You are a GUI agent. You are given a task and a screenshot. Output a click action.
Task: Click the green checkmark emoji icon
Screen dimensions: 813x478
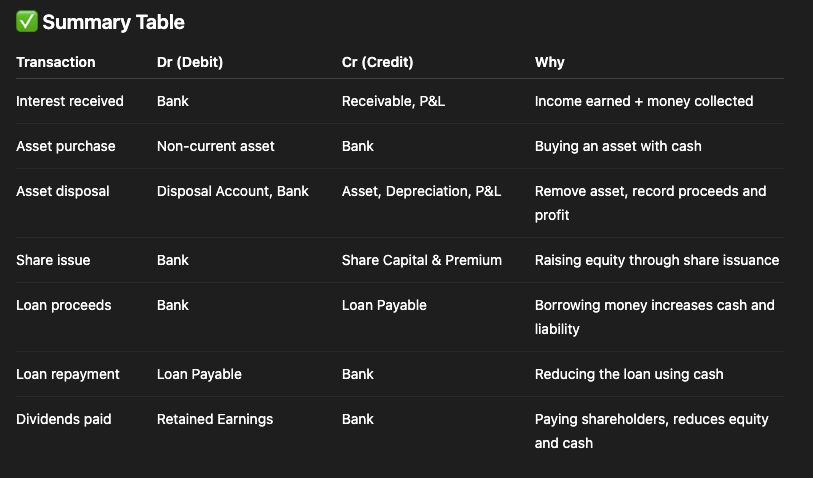[x=26, y=22]
